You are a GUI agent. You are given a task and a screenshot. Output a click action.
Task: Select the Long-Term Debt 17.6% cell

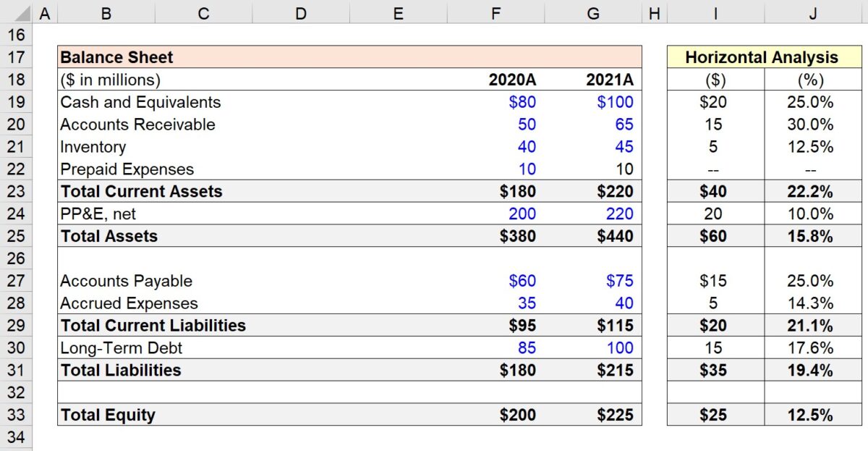click(813, 347)
